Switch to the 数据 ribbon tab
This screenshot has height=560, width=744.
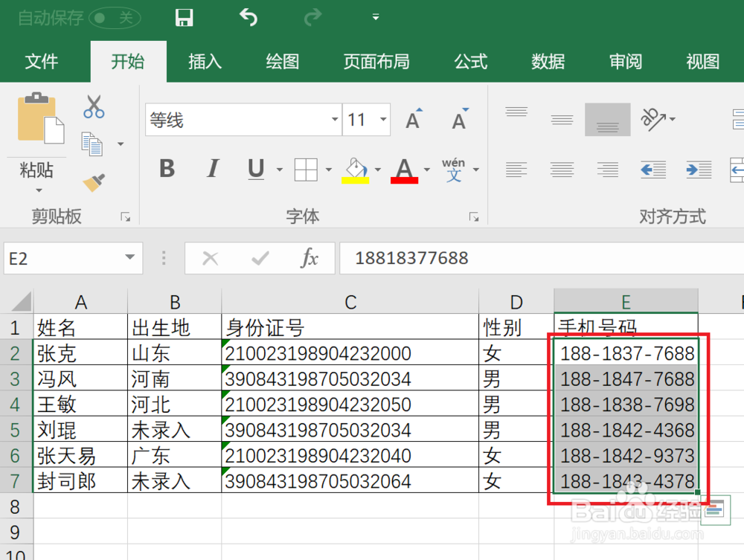(548, 62)
